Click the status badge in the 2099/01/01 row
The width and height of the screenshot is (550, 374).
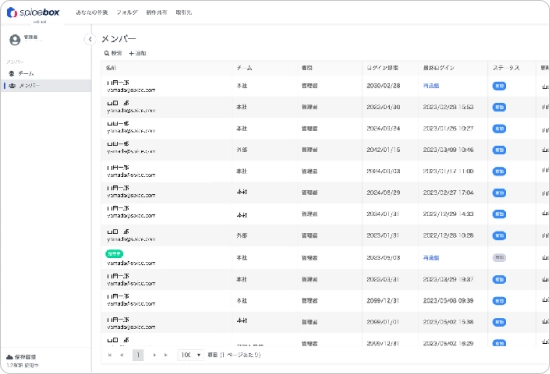coord(499,322)
